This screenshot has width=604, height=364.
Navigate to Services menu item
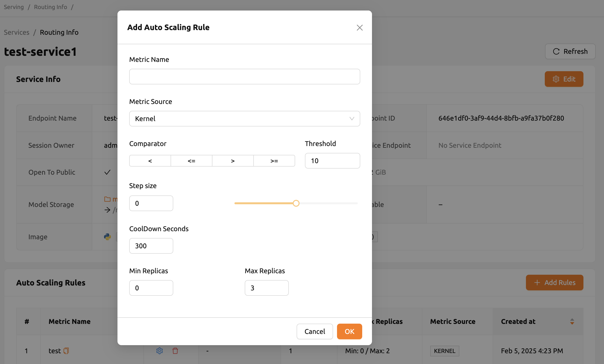click(x=16, y=32)
